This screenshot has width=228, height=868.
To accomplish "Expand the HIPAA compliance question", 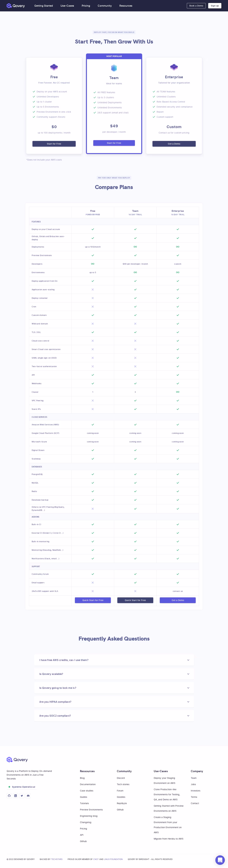I will pyautogui.click(x=114, y=702).
